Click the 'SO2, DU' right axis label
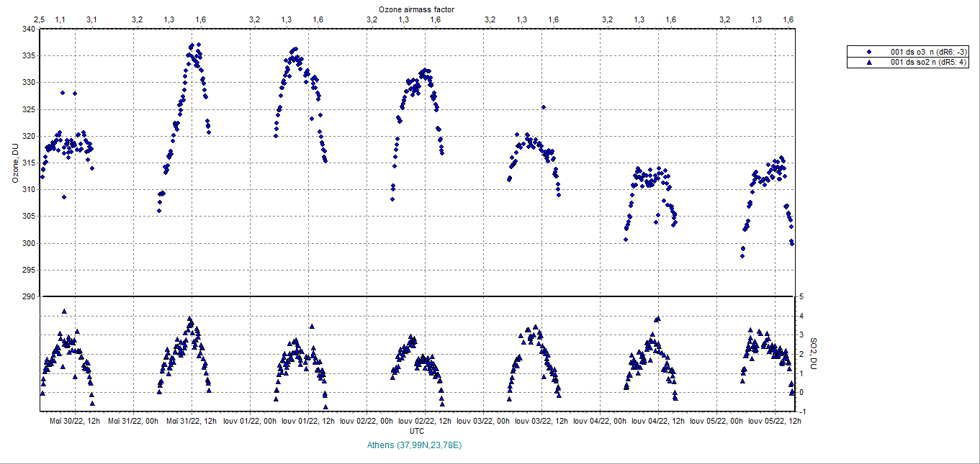980x464 pixels. (x=813, y=353)
